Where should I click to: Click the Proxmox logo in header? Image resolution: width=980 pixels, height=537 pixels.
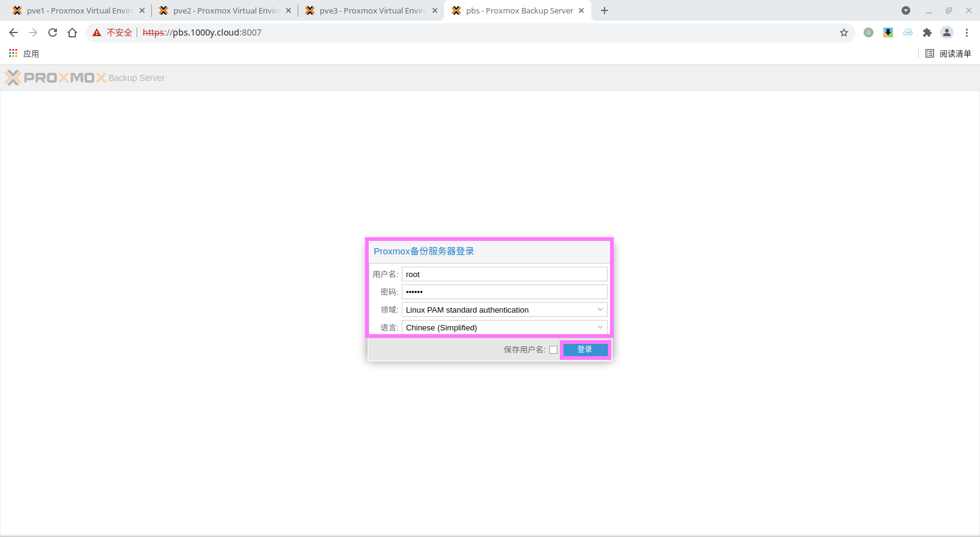(56, 78)
